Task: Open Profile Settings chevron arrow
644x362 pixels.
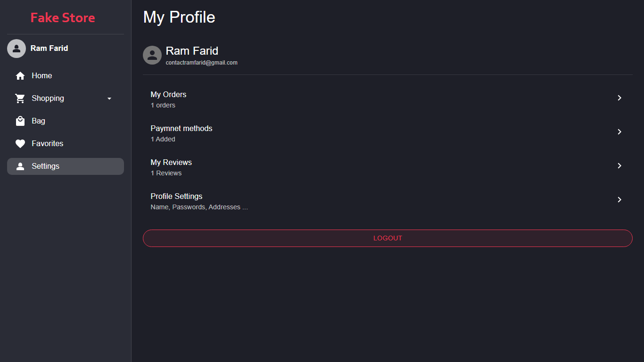Action: [619, 200]
